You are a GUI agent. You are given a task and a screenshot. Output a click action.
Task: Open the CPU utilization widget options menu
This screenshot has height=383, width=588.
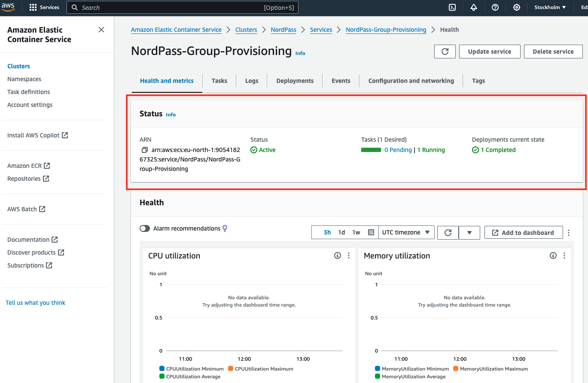(349, 255)
